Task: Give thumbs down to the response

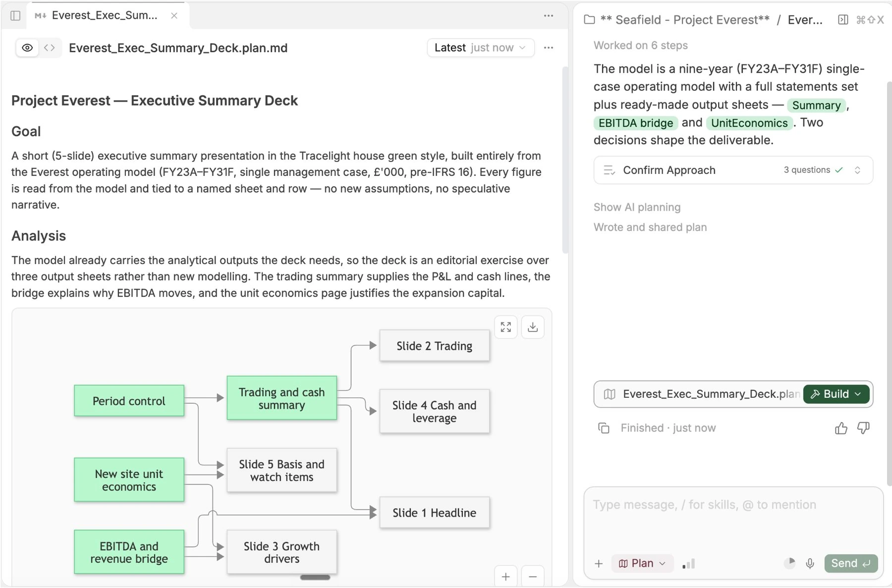Action: 863,428
